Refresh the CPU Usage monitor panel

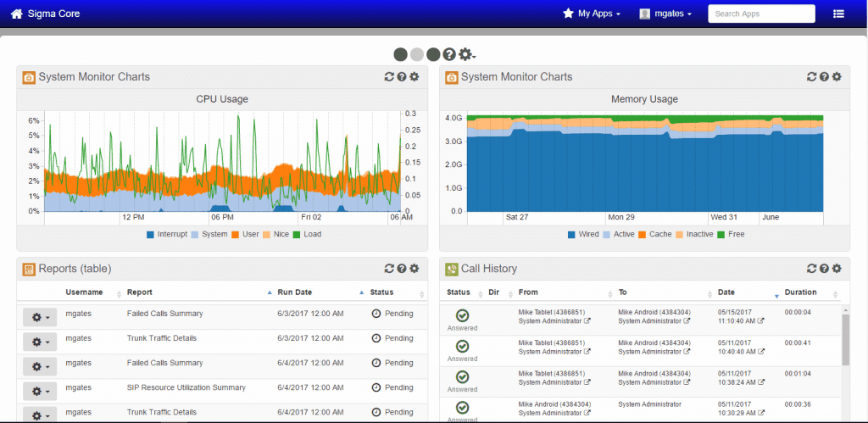click(389, 77)
